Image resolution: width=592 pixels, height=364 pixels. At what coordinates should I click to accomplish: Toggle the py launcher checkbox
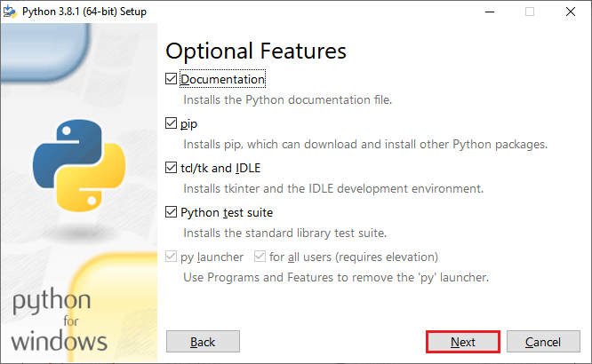(x=172, y=257)
